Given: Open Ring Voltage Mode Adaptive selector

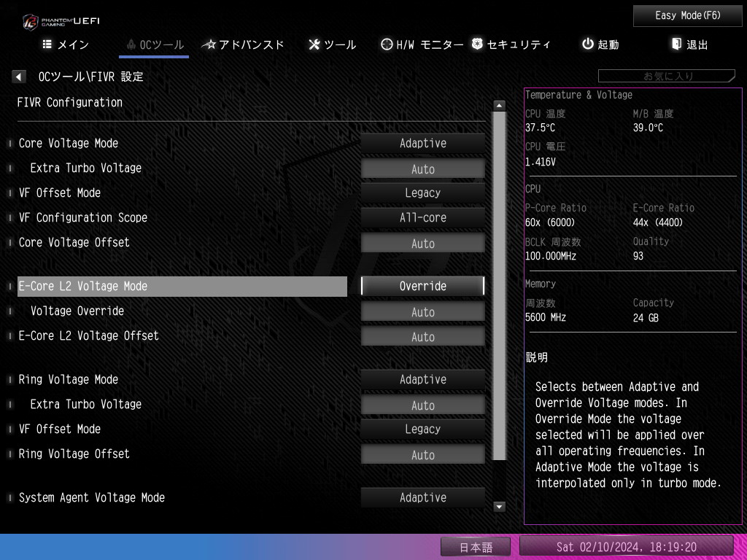Looking at the screenshot, I should coord(422,380).
